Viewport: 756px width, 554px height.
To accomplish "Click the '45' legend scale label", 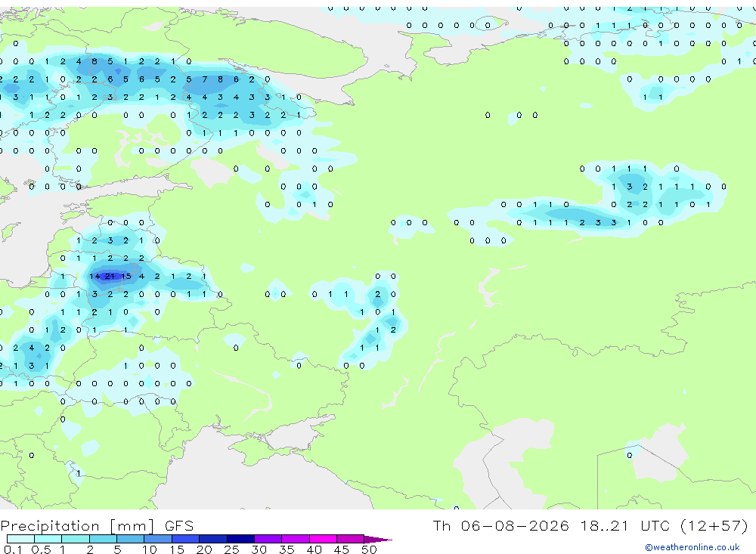I will (342, 549).
